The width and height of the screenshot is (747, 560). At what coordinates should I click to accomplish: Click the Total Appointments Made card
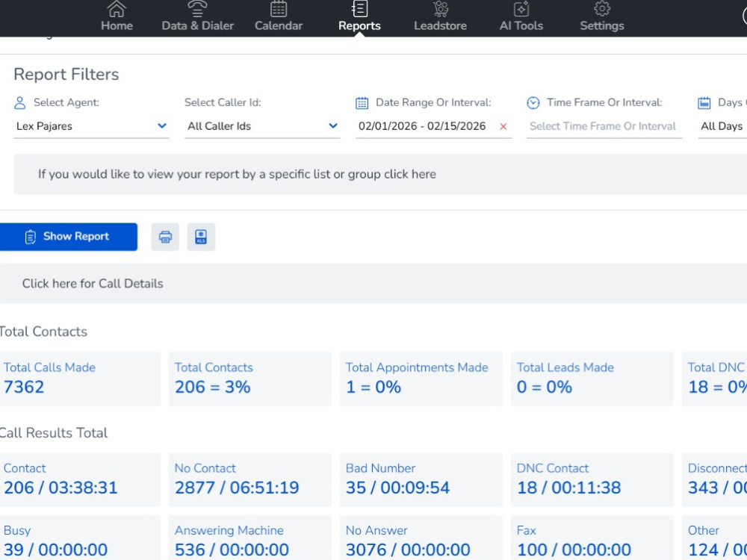[421, 379]
